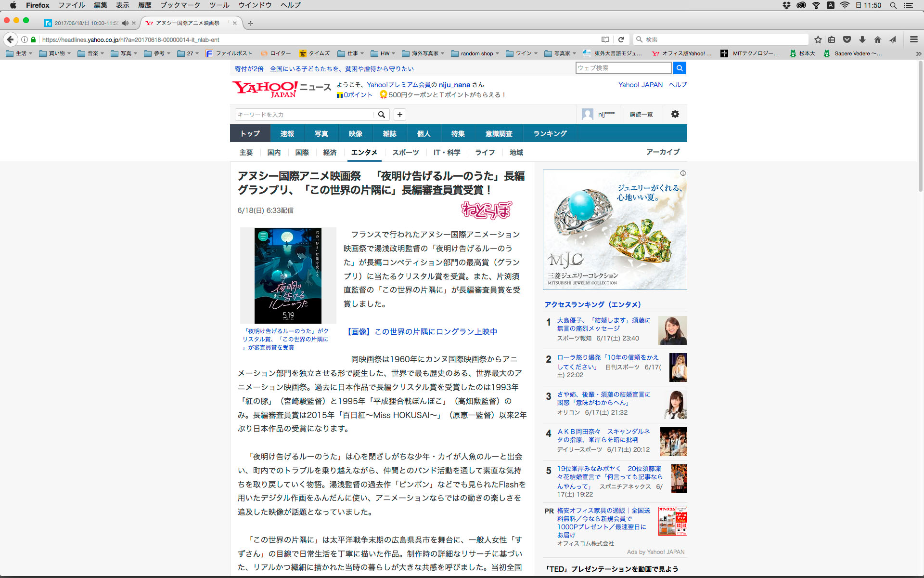The height and width of the screenshot is (578, 924).
Task: Open the Firefox hamburger menu
Action: 913,39
